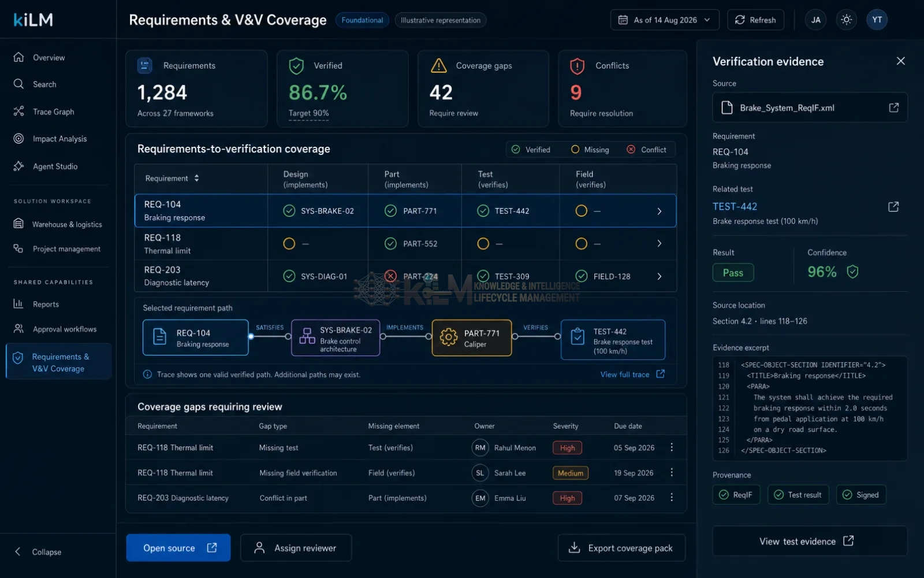Open the View full trace link
Image resolution: width=924 pixels, height=578 pixels.
pyautogui.click(x=632, y=375)
